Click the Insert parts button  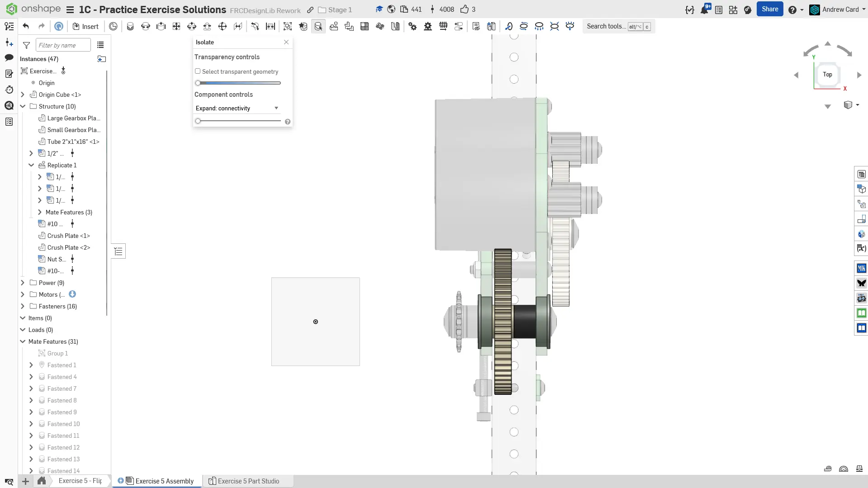[x=85, y=26]
